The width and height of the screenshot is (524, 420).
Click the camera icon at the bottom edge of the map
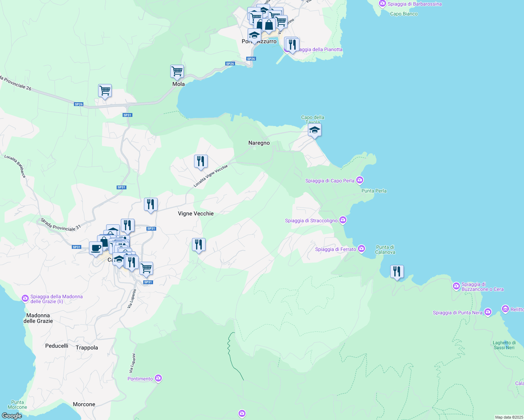242,414
